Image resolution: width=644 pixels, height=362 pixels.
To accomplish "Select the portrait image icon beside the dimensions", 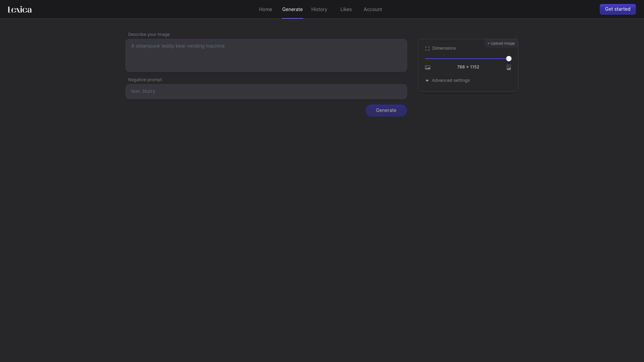I will 508,67.
